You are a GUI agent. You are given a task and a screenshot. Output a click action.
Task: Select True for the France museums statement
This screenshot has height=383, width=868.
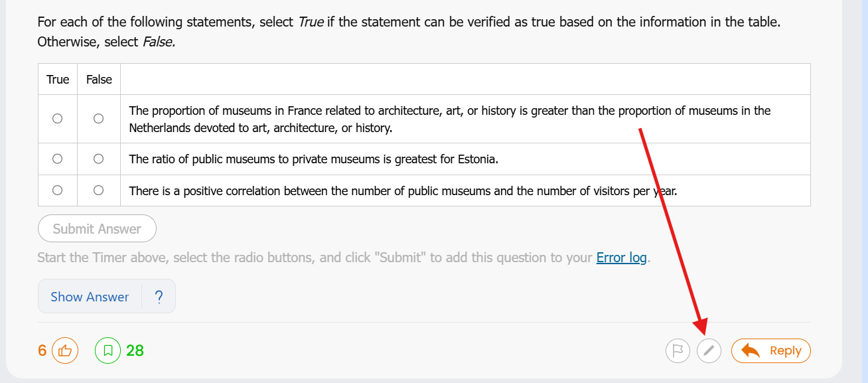(x=58, y=119)
